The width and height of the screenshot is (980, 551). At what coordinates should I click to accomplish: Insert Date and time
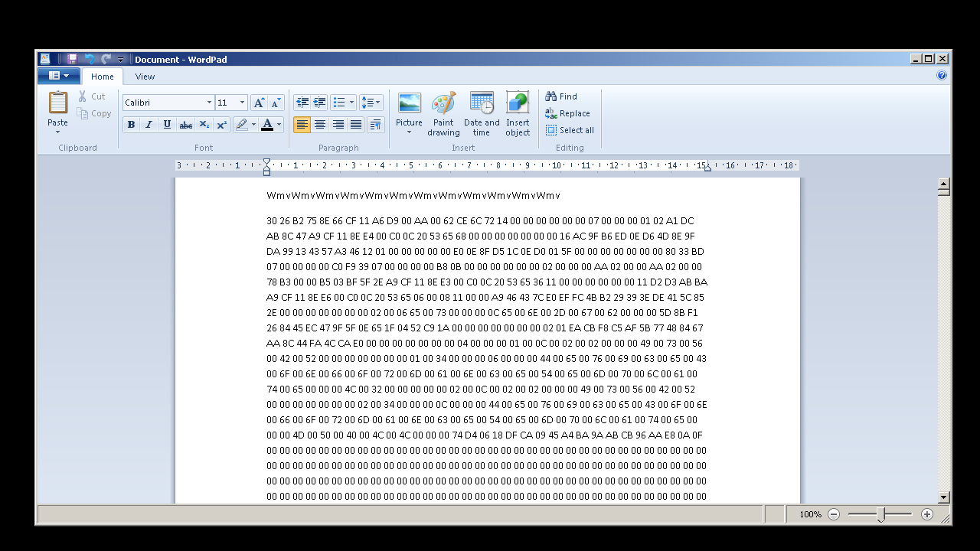tap(482, 114)
